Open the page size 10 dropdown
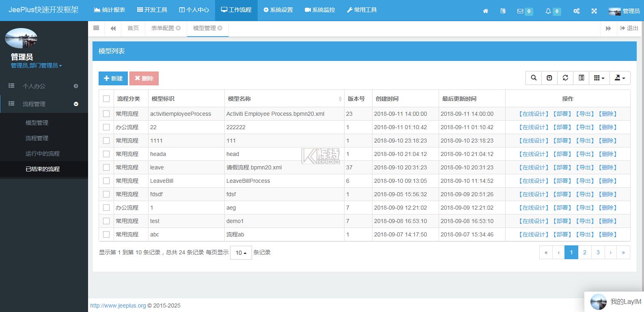 (x=241, y=253)
